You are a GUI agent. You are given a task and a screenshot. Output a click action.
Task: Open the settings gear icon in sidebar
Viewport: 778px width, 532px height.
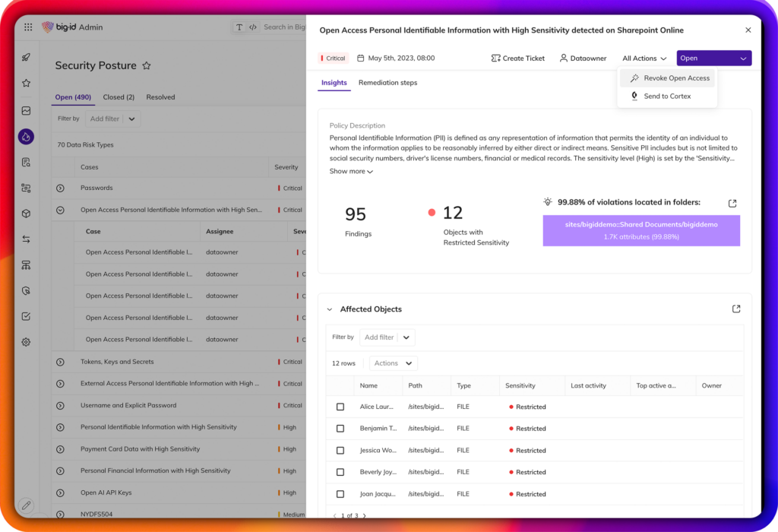[27, 342]
